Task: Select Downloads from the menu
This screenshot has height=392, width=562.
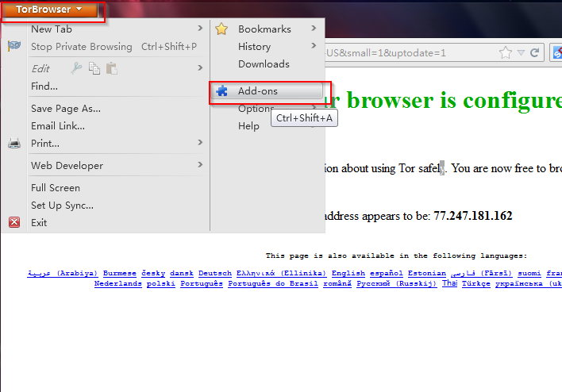Action: (264, 64)
